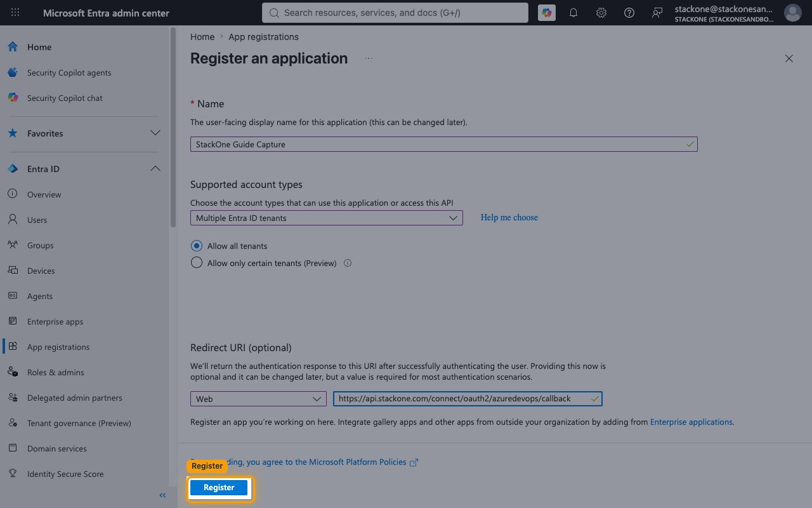Open the feedback icon in the header
812x508 pixels.
pos(657,13)
